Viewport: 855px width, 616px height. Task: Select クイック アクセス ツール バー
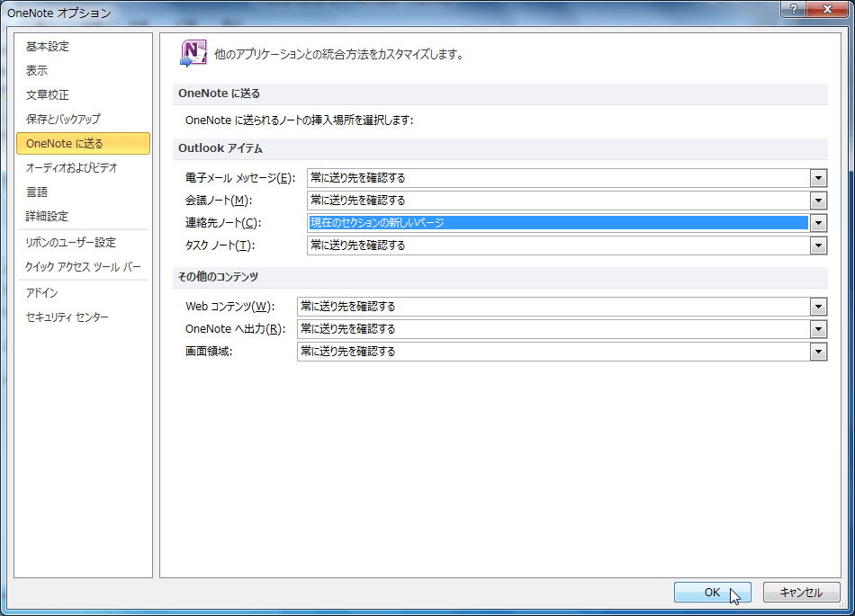[x=83, y=267]
